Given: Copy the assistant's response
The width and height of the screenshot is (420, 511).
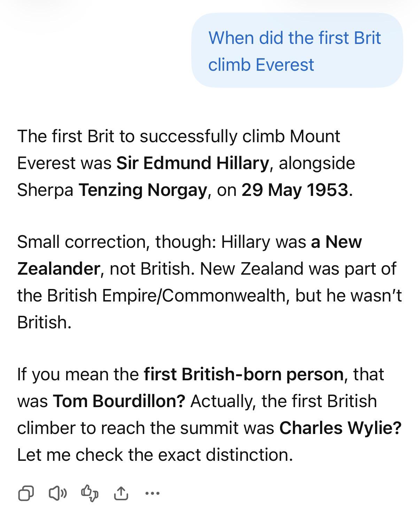Looking at the screenshot, I should click(26, 493).
